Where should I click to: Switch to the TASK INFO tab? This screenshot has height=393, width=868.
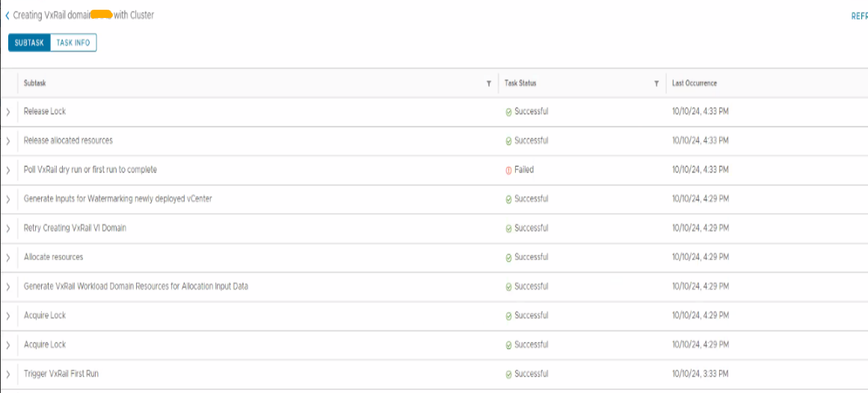point(73,43)
